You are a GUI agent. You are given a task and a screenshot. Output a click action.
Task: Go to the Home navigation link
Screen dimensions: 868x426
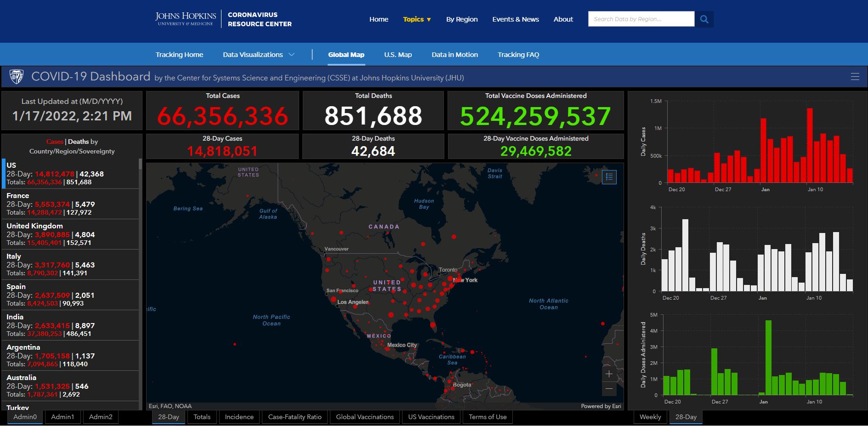(379, 19)
